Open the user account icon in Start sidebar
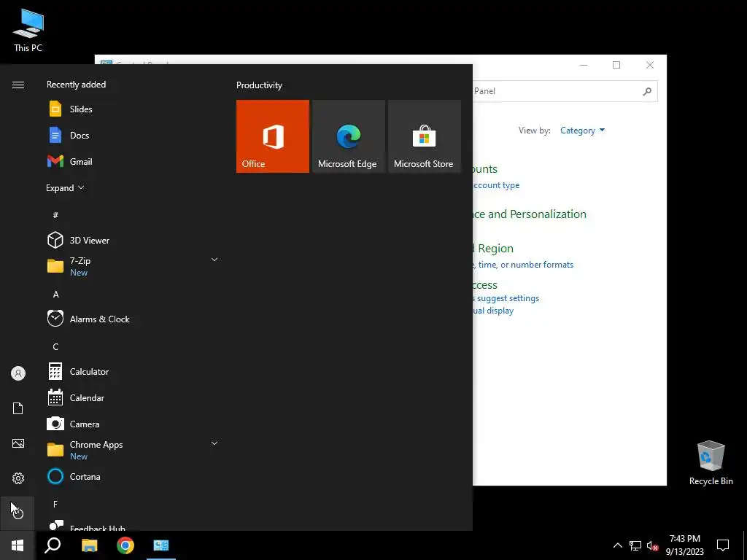This screenshot has height=560, width=747. click(18, 373)
